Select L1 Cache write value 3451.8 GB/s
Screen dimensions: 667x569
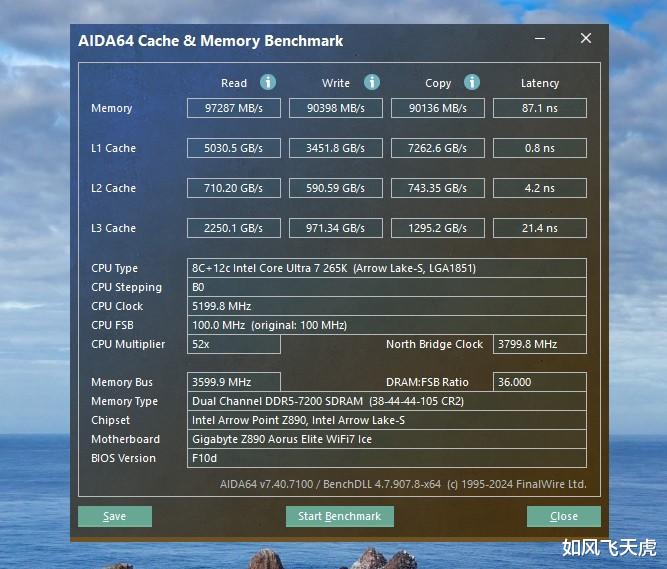click(x=336, y=148)
